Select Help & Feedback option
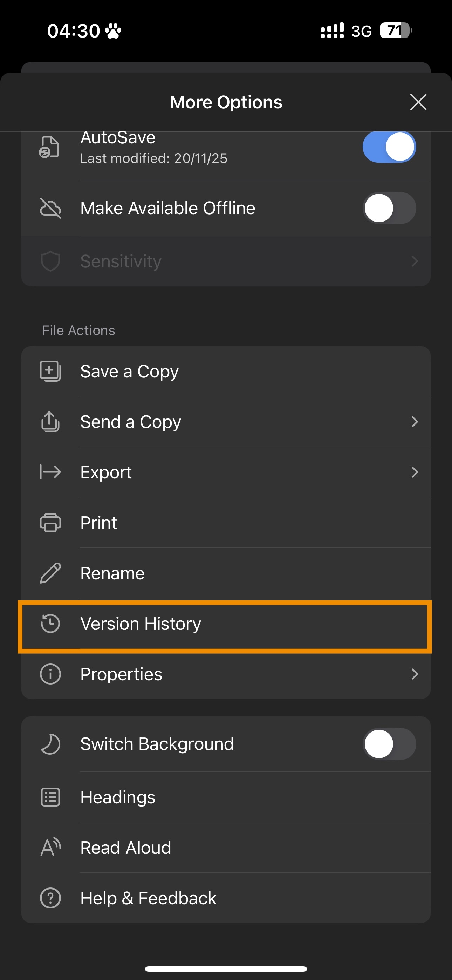This screenshot has height=980, width=452. pos(148,898)
